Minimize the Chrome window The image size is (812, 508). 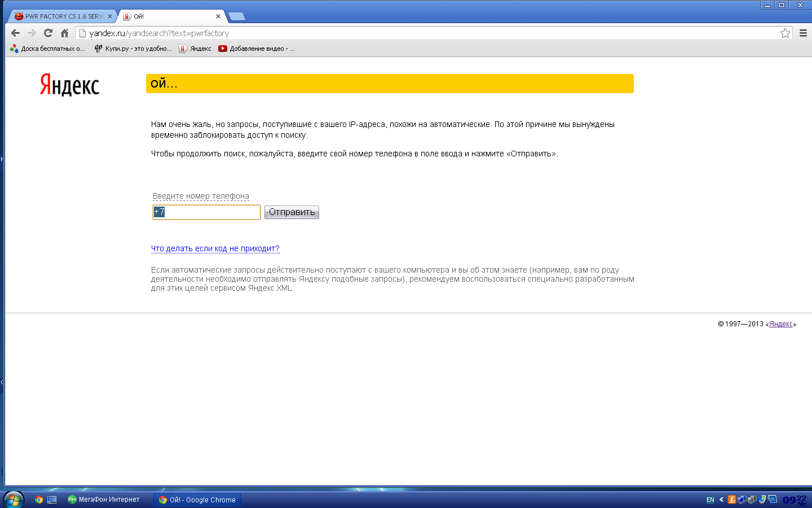tap(767, 5)
